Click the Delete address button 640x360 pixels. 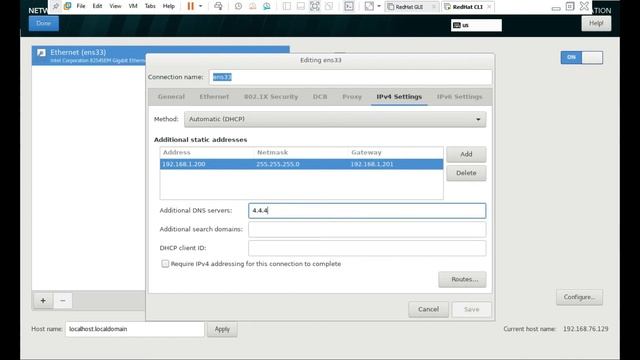(466, 173)
